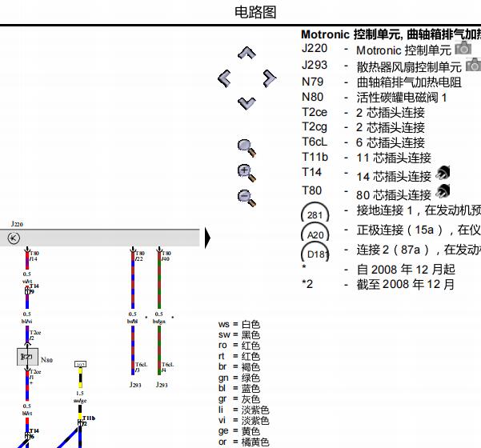
Task: Click the T80/22 pin label
Action: (x=140, y=256)
